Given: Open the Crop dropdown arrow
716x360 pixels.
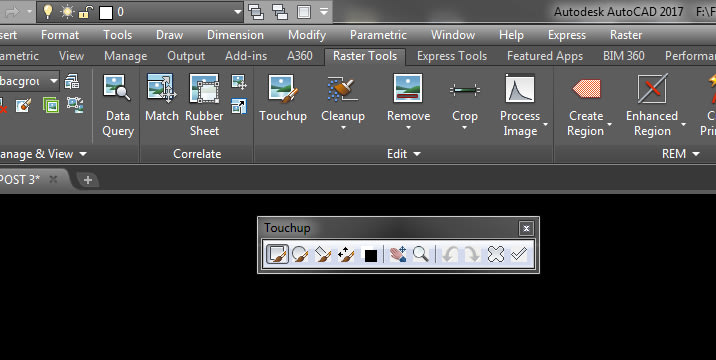Looking at the screenshot, I should point(464,128).
